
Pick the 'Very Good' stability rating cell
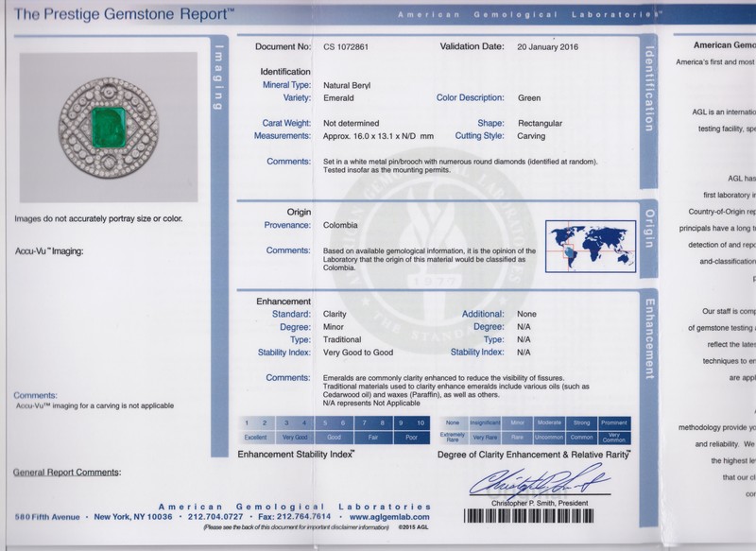pos(295,438)
